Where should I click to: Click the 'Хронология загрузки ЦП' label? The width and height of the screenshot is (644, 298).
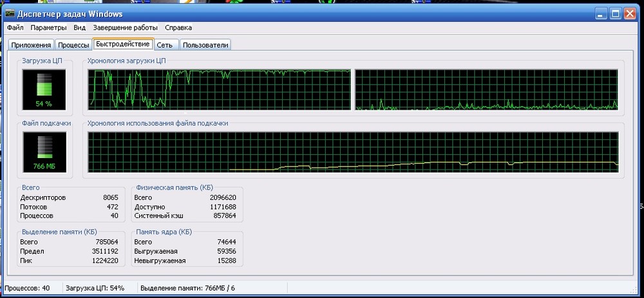click(126, 61)
